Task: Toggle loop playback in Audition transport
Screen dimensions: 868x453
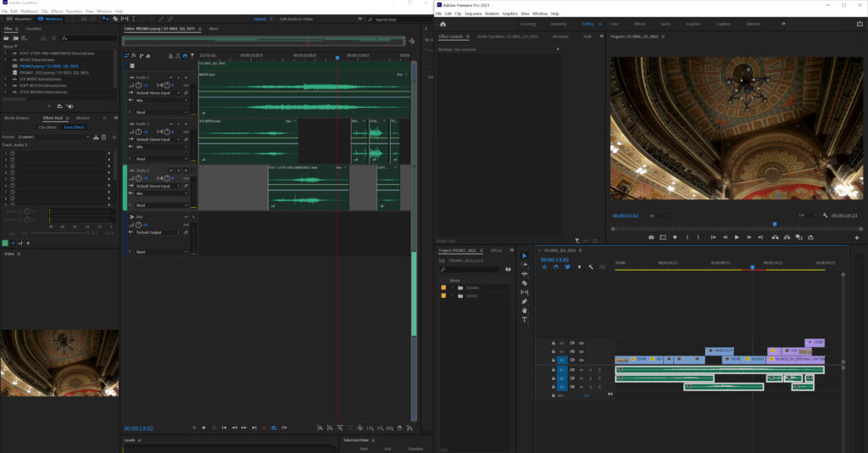Action: (x=274, y=428)
